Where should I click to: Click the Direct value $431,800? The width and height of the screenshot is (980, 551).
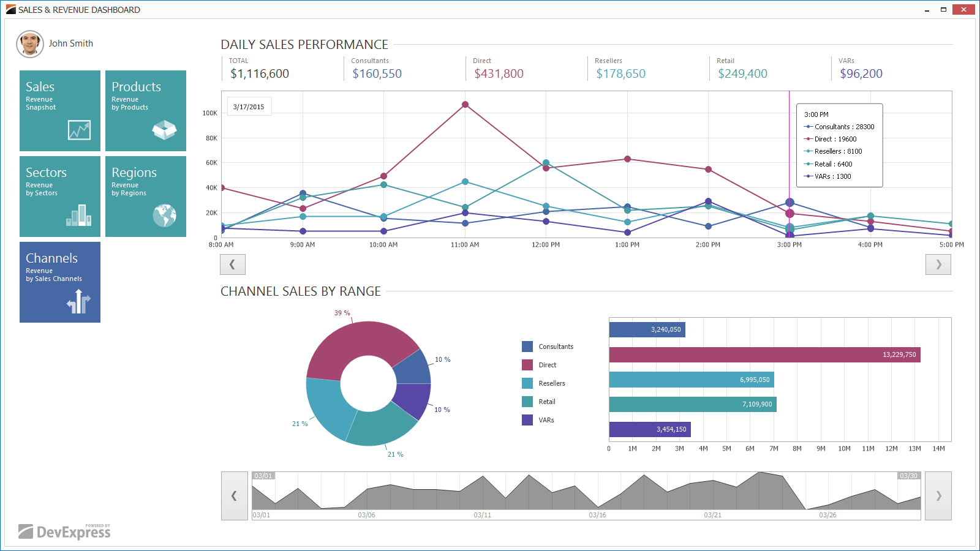499,73
